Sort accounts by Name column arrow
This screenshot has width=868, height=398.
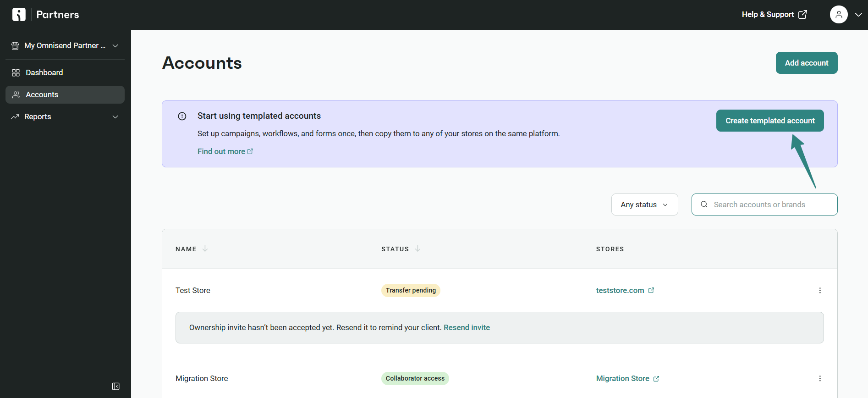[x=205, y=249]
